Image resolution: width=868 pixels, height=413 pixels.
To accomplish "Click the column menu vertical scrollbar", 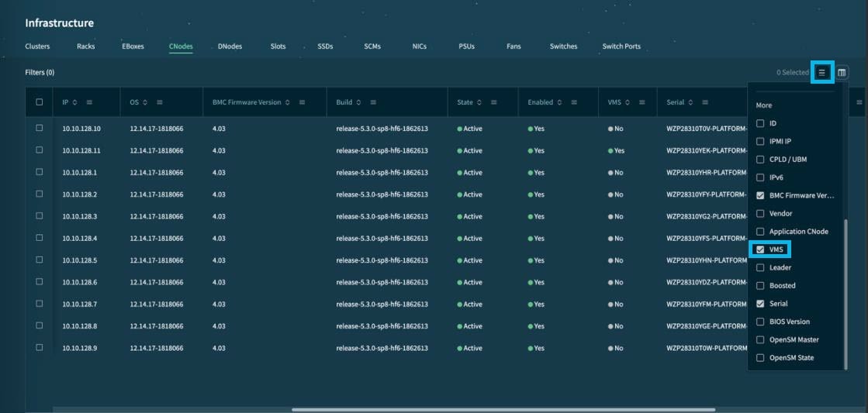I will [846, 294].
